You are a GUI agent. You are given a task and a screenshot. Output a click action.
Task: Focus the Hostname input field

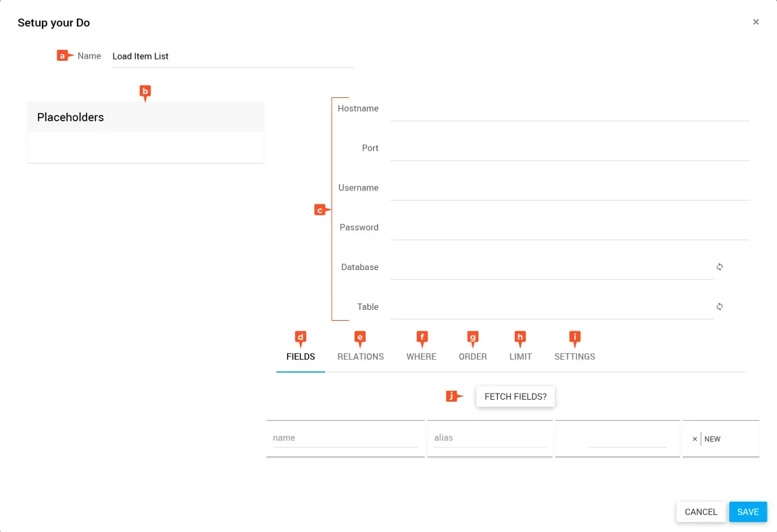pos(569,109)
